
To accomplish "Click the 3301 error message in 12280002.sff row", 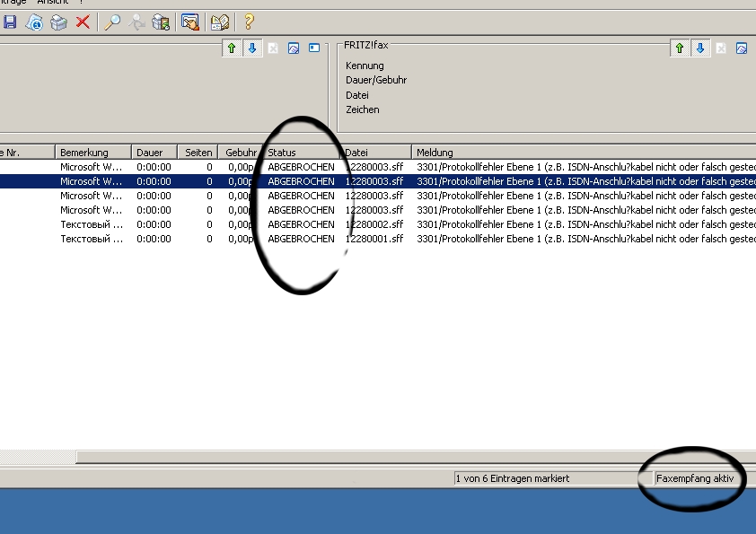I will pyautogui.click(x=585, y=224).
